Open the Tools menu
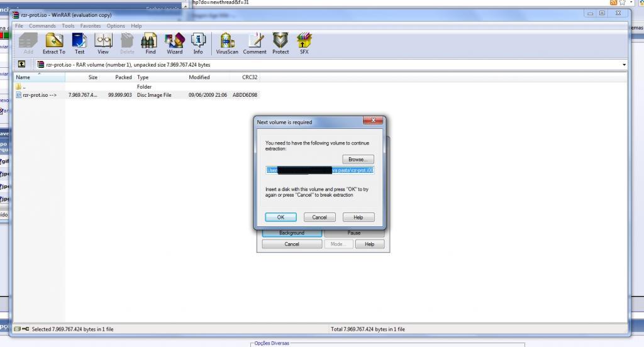Image resolution: width=644 pixels, height=347 pixels. tap(68, 26)
